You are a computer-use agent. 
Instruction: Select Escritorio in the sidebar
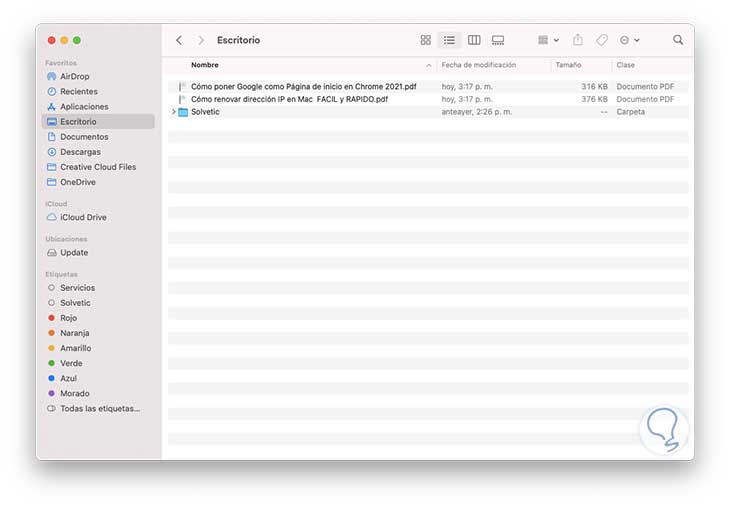pos(98,122)
